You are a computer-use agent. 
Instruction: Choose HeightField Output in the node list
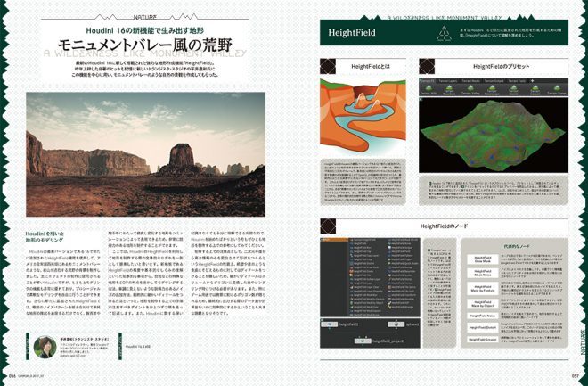tap(401, 248)
